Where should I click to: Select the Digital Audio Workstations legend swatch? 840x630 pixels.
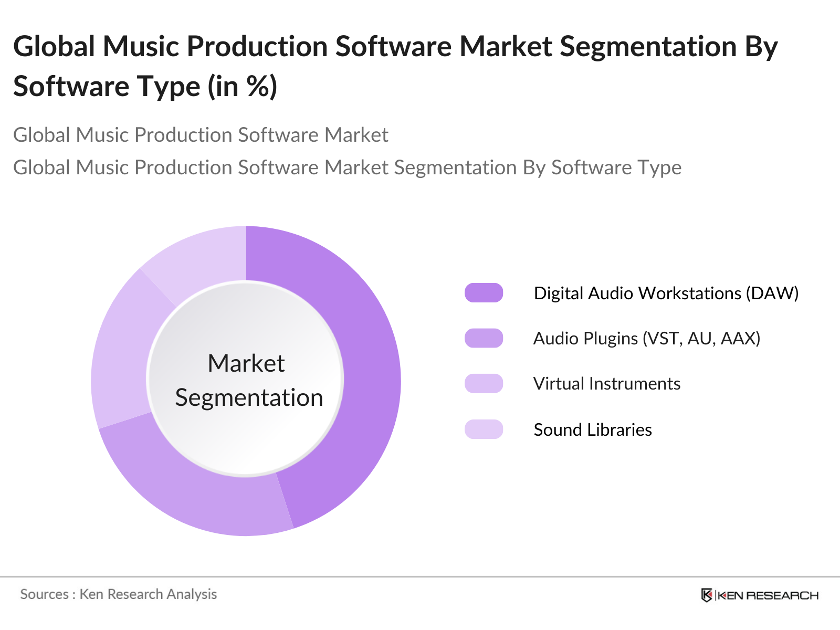(x=483, y=293)
